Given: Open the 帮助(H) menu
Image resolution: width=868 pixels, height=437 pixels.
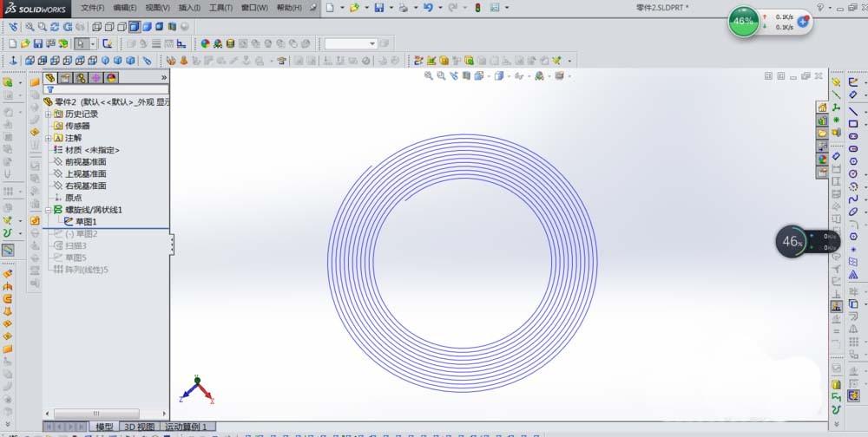Looking at the screenshot, I should point(289,8).
